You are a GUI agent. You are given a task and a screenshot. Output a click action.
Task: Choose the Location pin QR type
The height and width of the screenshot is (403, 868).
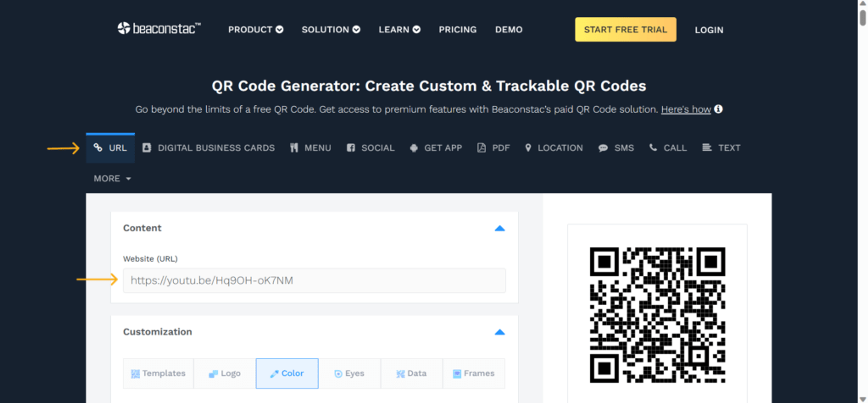(528, 148)
